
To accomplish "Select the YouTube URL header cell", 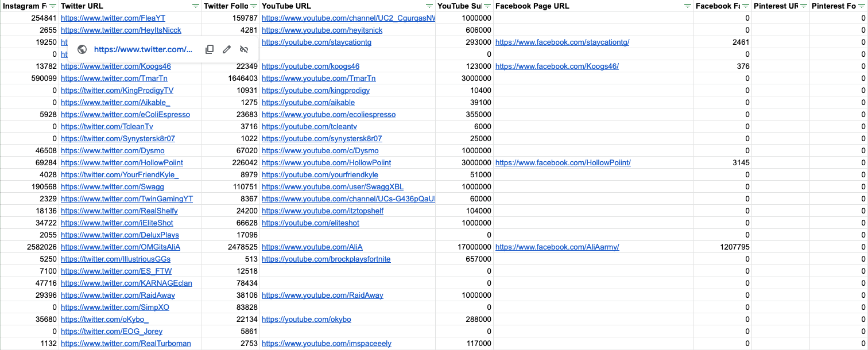I will (347, 6).
